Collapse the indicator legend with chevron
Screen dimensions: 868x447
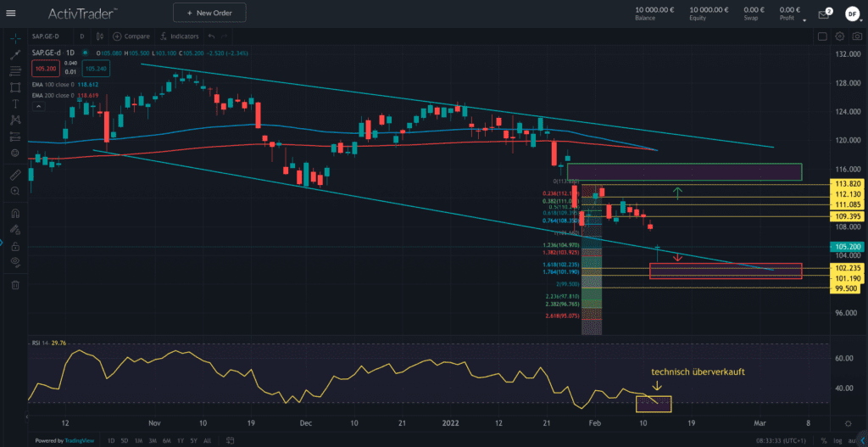38,109
